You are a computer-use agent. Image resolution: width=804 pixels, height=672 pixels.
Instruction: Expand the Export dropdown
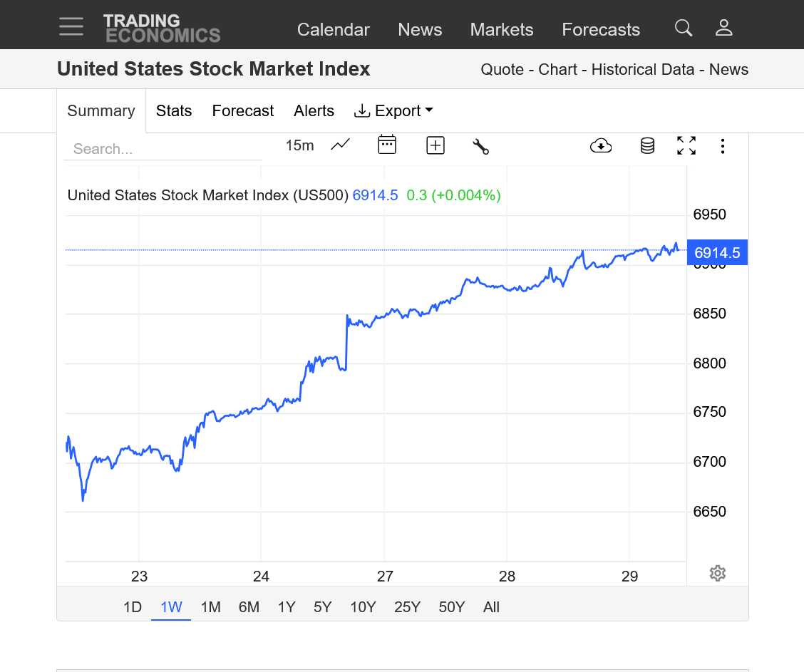click(394, 110)
